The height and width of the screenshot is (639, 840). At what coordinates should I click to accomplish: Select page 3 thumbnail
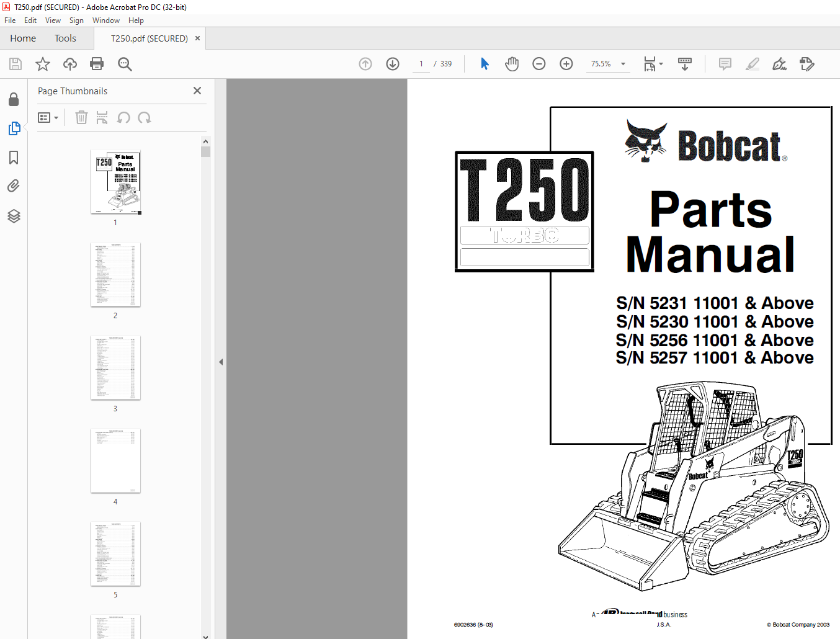click(115, 368)
